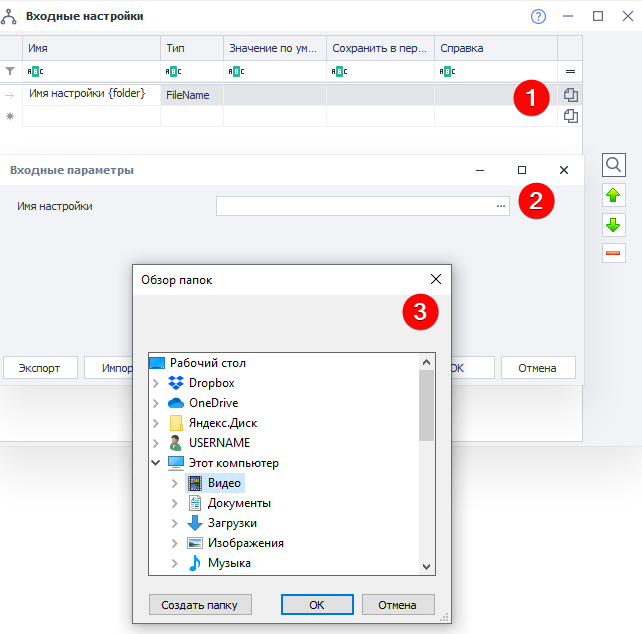The image size is (642, 634).
Task: Delete setting with the red minus icon
Action: click(x=614, y=253)
